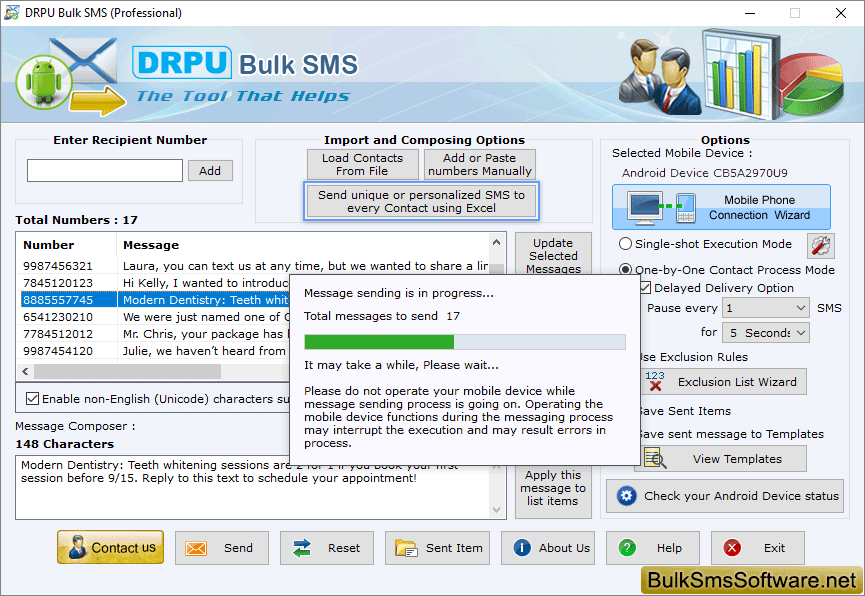Open the seconds duration dropdown
The height and width of the screenshot is (596, 865).
[766, 333]
